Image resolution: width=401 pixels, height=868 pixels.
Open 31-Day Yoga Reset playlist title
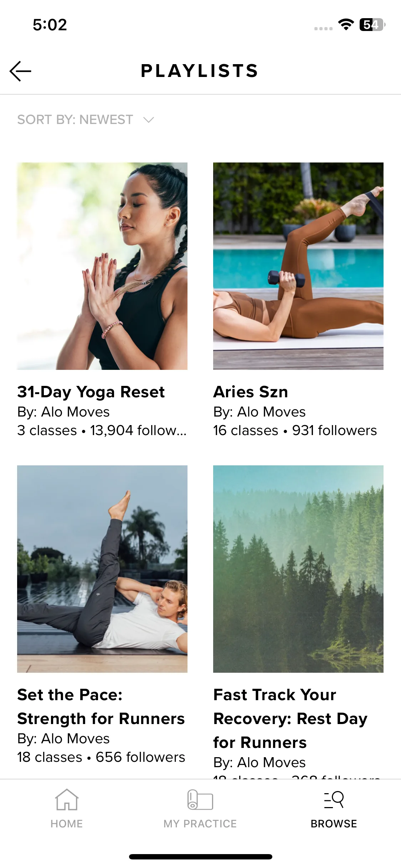coord(91,392)
